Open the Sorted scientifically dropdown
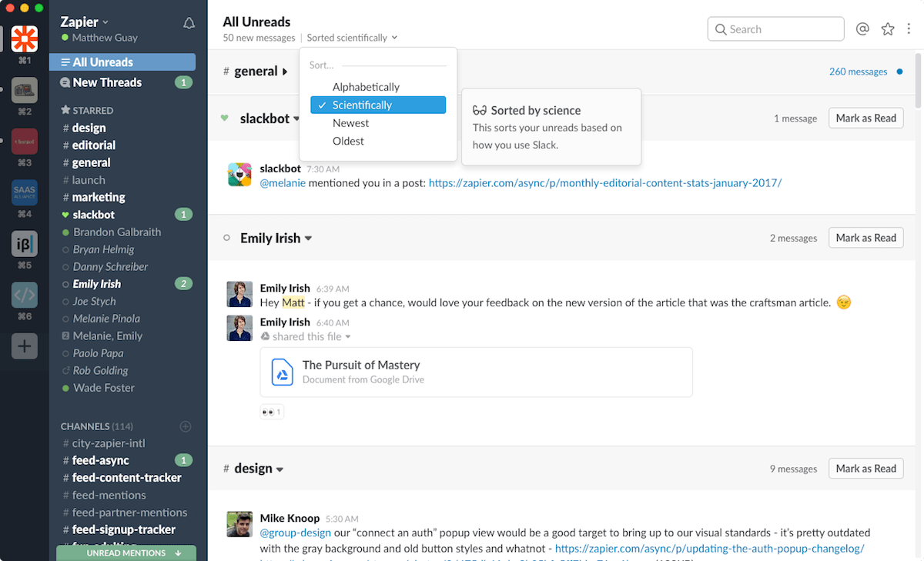The image size is (924, 561). coord(352,38)
